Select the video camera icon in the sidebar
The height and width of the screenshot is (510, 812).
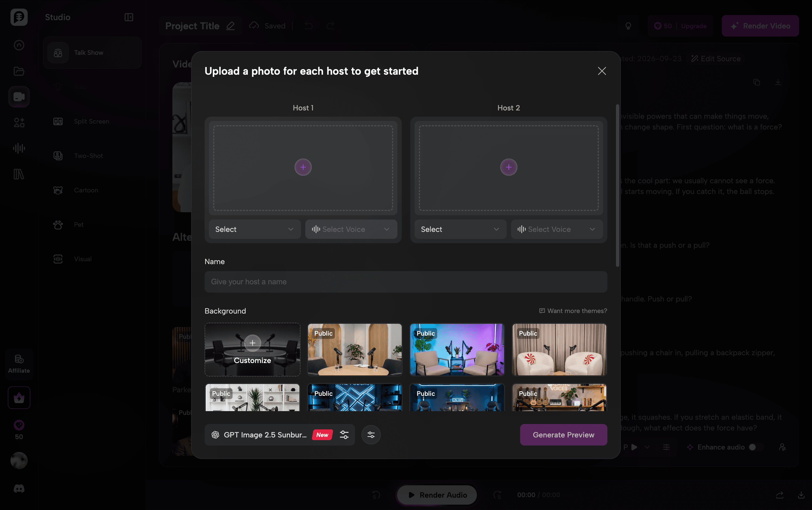[19, 97]
